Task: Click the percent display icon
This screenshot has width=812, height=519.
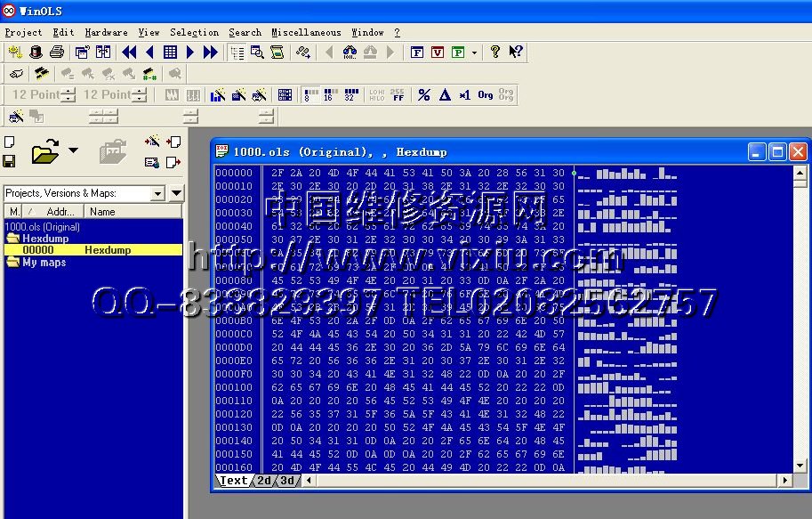Action: [x=424, y=95]
